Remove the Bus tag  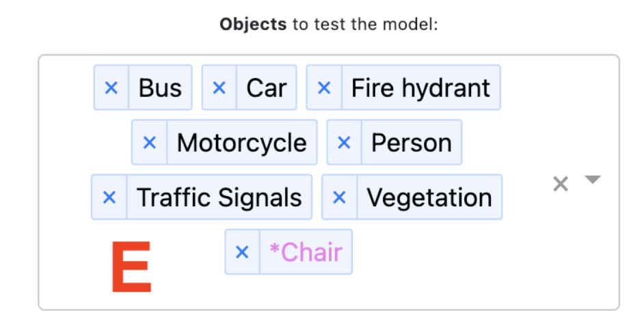[111, 88]
